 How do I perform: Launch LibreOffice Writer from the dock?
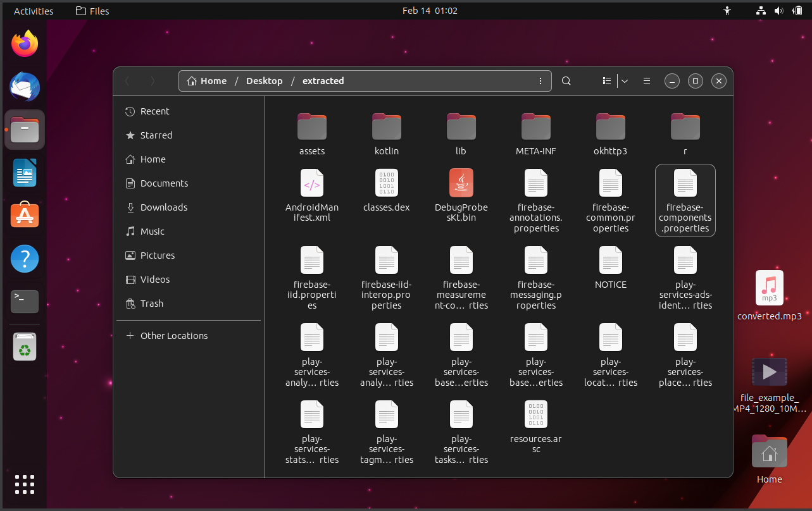(24, 173)
